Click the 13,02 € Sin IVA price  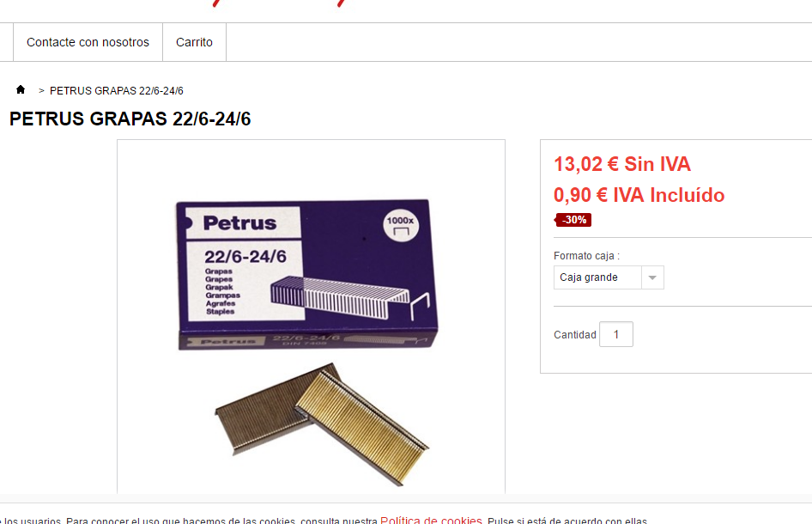point(622,164)
